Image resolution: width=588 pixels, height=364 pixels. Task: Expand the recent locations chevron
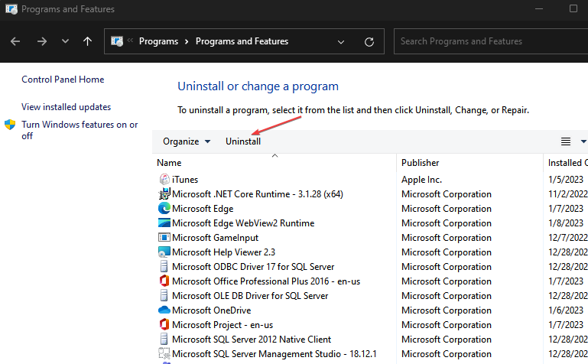65,41
